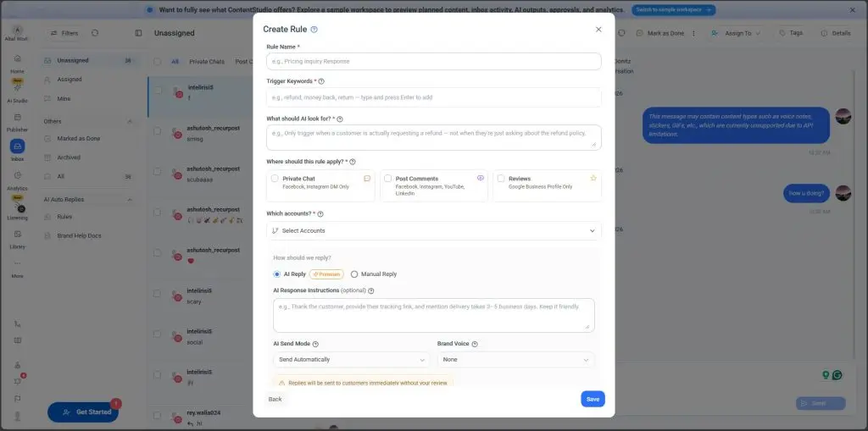Viewport: 868px width, 431px height.
Task: Open the Brand Voice None dropdown
Action: tap(515, 360)
